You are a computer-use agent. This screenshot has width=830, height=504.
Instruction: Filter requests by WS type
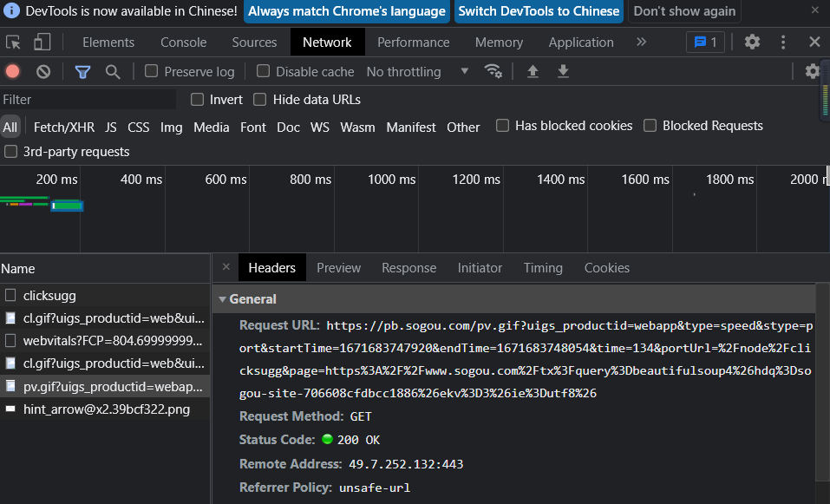pyautogui.click(x=320, y=127)
